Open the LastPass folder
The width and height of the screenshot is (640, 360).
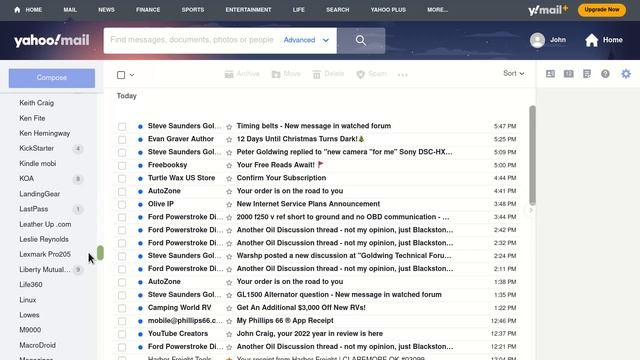pyautogui.click(x=34, y=209)
